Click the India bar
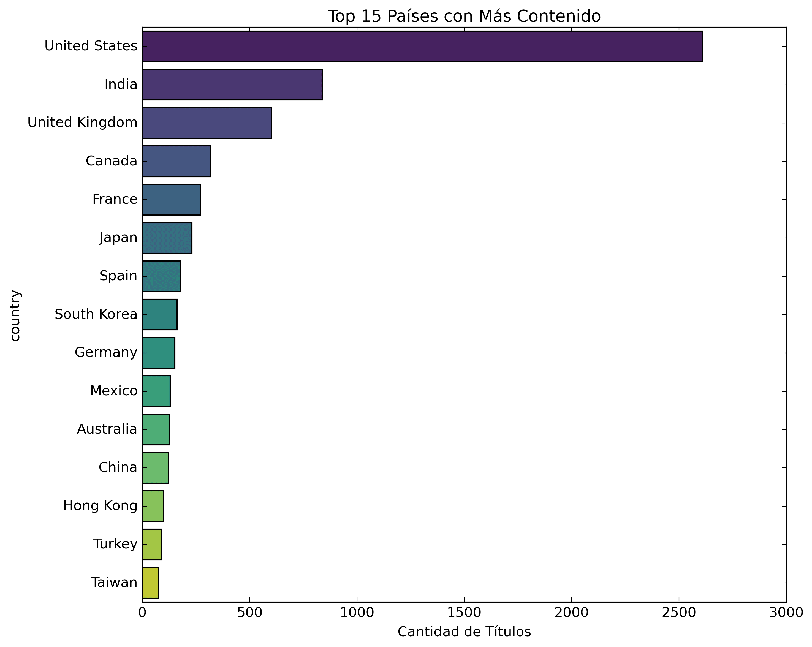 click(232, 85)
